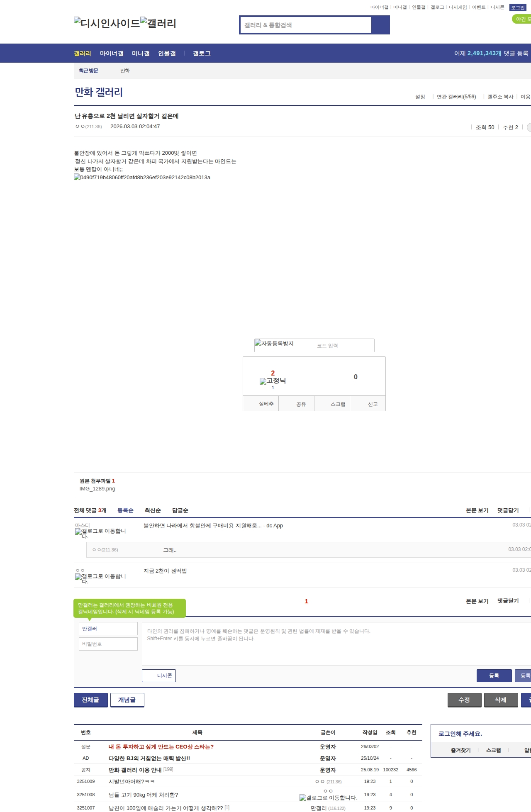Click the 신고 report button
The width and height of the screenshot is (531, 812).
click(x=373, y=404)
